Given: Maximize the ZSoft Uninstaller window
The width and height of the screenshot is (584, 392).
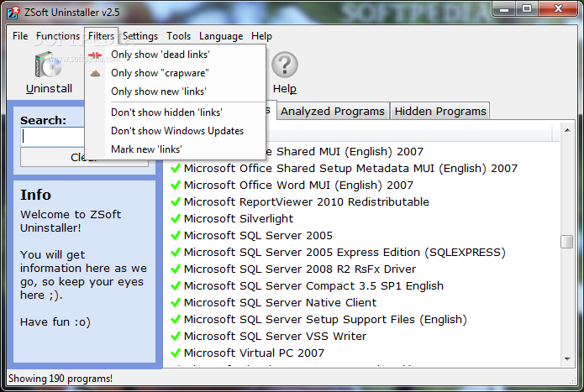Looking at the screenshot, I should coord(527,9).
